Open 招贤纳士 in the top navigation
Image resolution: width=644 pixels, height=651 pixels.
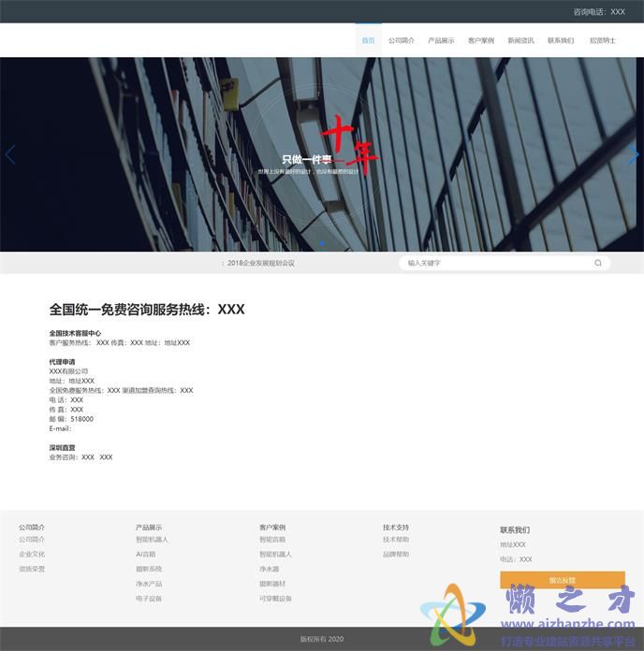[603, 40]
